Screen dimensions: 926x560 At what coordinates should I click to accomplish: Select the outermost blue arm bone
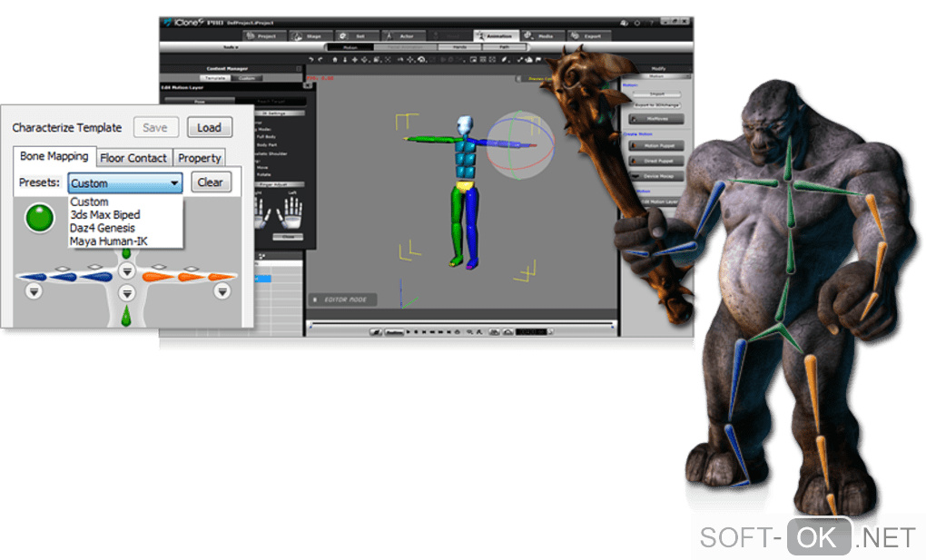tap(32, 277)
